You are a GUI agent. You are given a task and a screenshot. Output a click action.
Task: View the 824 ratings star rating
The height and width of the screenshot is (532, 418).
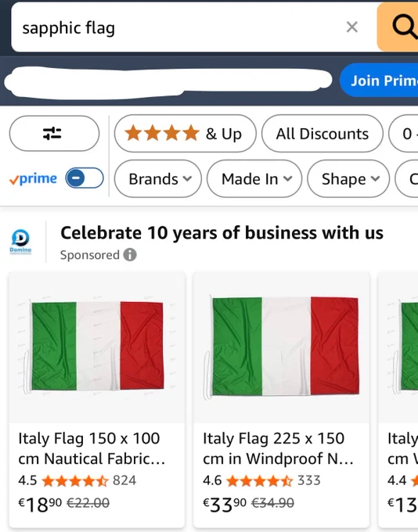point(75,480)
